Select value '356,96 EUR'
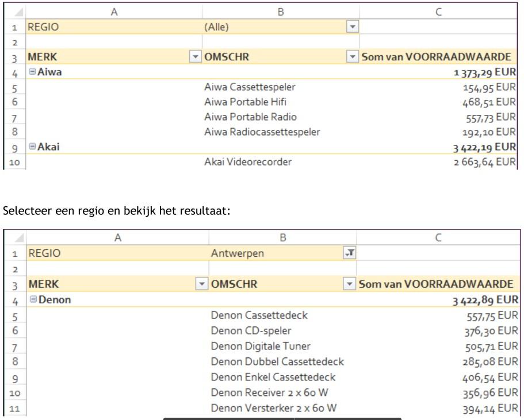Screen dimensions: 524x420 [x=491, y=392]
